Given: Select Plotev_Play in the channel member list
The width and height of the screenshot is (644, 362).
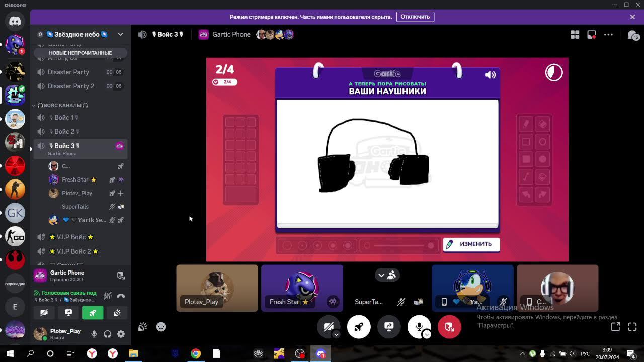Looking at the screenshot, I should (86, 193).
